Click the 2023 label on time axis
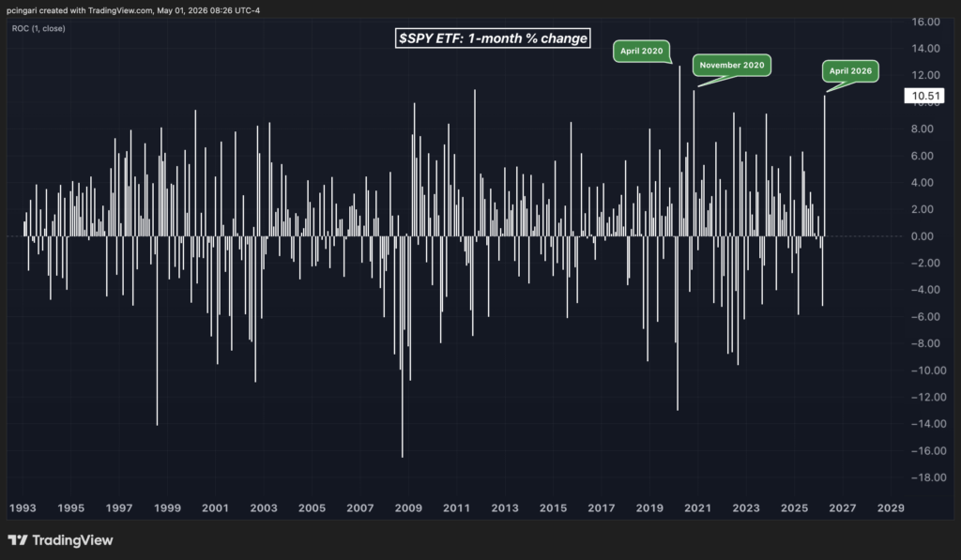Image resolution: width=961 pixels, height=560 pixels. pos(746,507)
